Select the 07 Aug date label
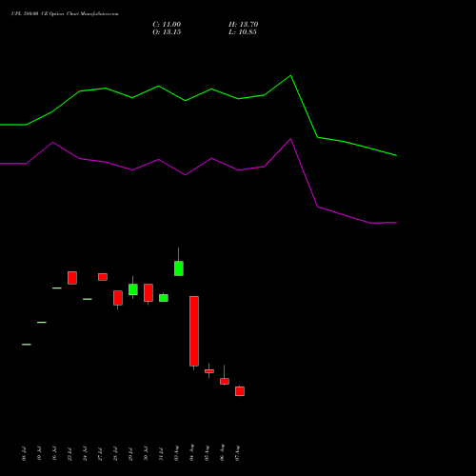Screen dimensions: 476x476 point(237,453)
